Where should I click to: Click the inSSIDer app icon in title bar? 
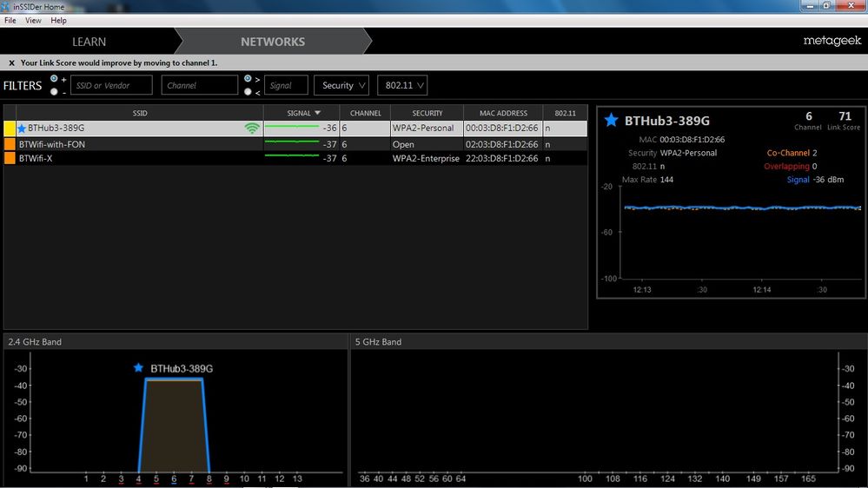click(5, 7)
